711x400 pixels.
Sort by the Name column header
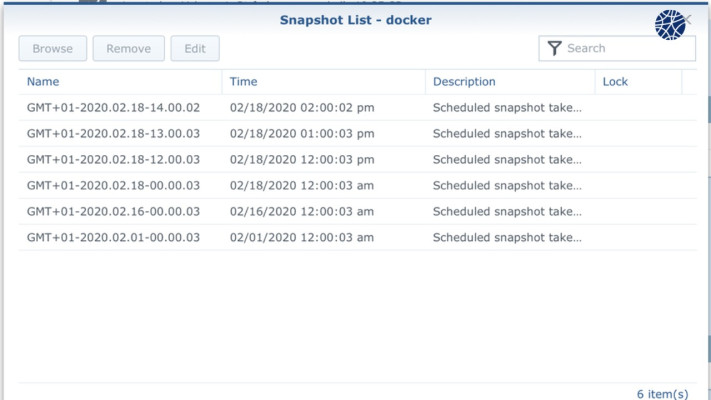point(120,82)
